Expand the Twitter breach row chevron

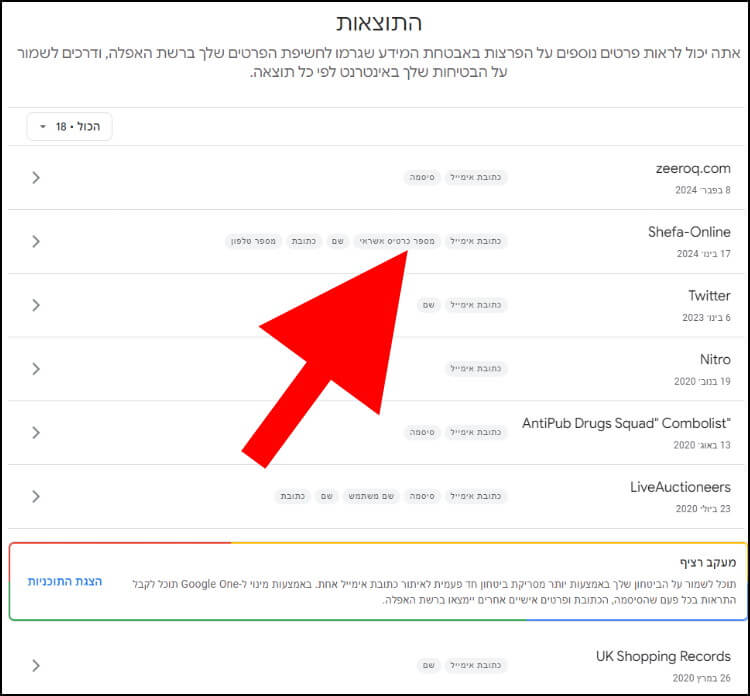coord(36,305)
